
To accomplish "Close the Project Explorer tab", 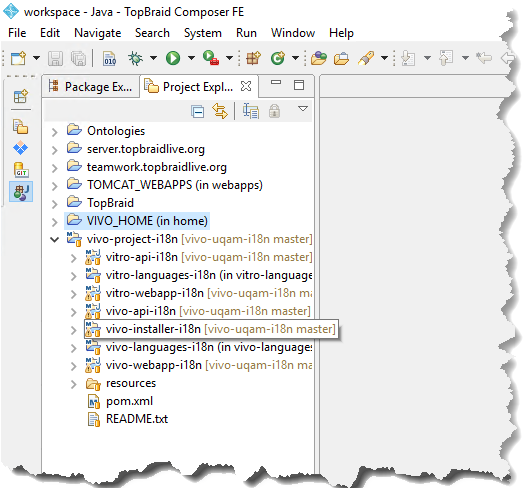I will pos(246,86).
